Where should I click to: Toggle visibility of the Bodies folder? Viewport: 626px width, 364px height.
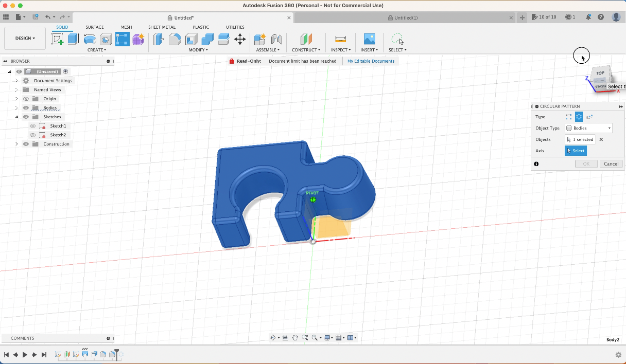(x=26, y=108)
